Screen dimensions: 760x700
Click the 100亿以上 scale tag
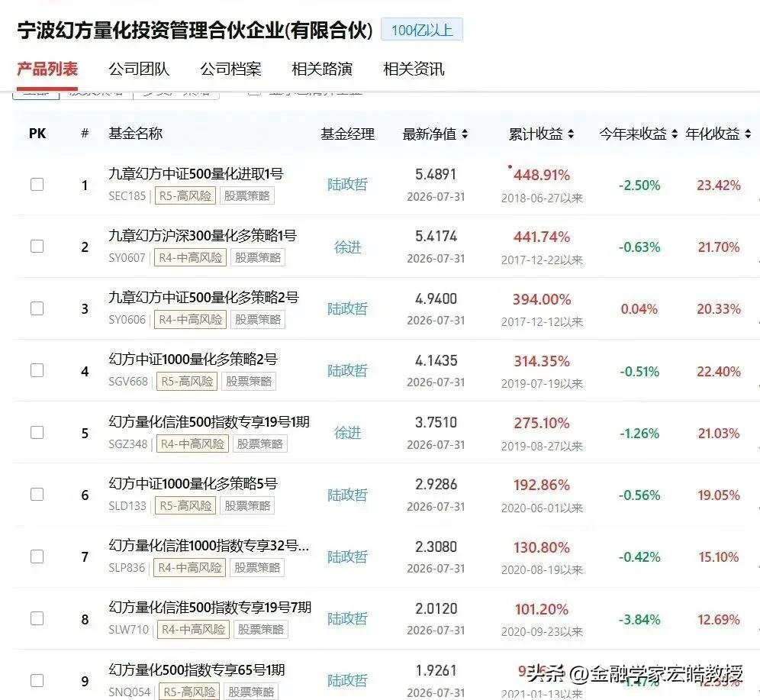[422, 30]
